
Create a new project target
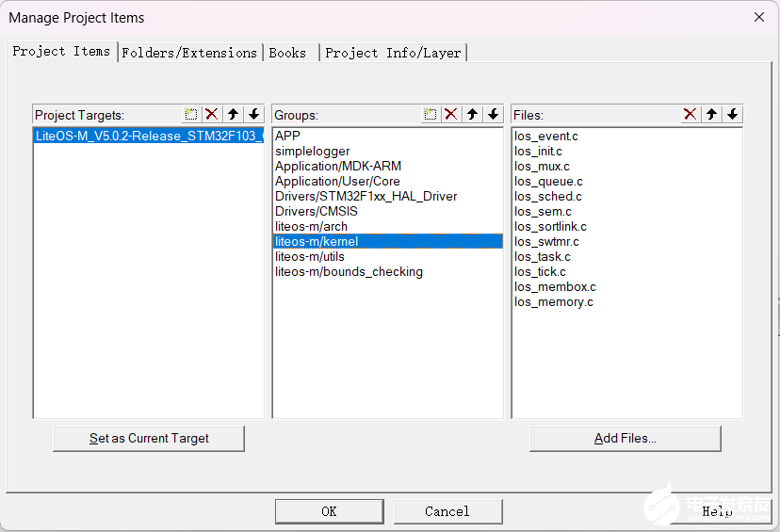click(x=191, y=114)
